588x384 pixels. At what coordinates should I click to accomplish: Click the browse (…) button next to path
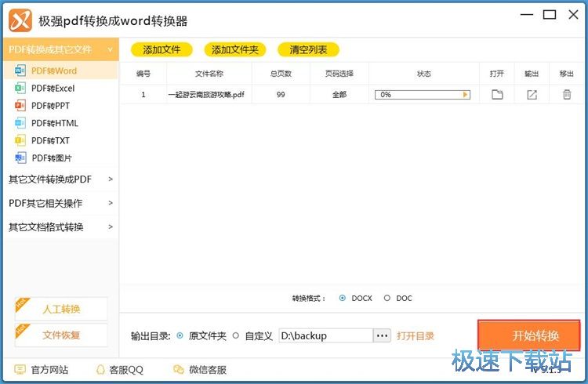[x=382, y=335]
